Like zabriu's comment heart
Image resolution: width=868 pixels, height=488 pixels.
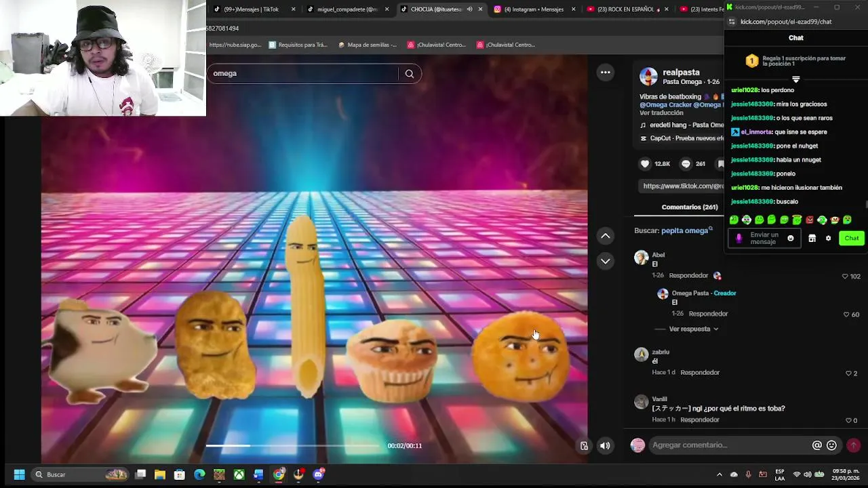pyautogui.click(x=848, y=373)
